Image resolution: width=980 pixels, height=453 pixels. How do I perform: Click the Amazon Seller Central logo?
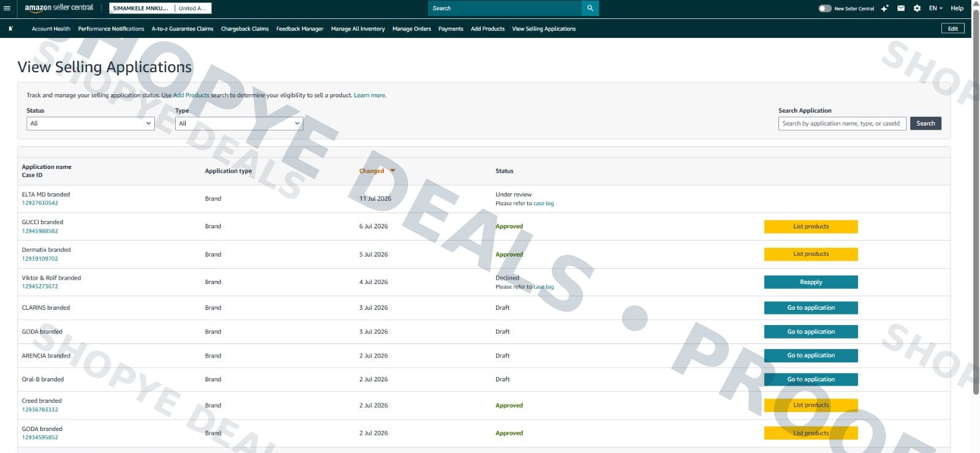[x=59, y=8]
